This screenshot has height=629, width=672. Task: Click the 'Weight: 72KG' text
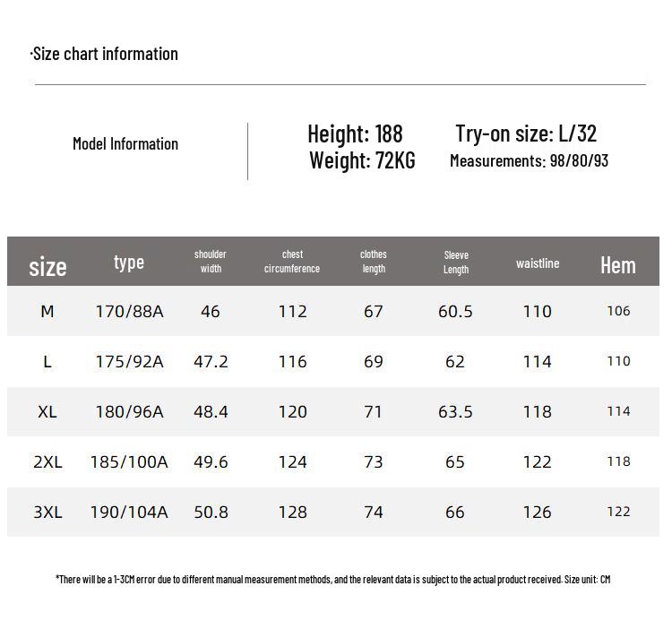tap(362, 160)
